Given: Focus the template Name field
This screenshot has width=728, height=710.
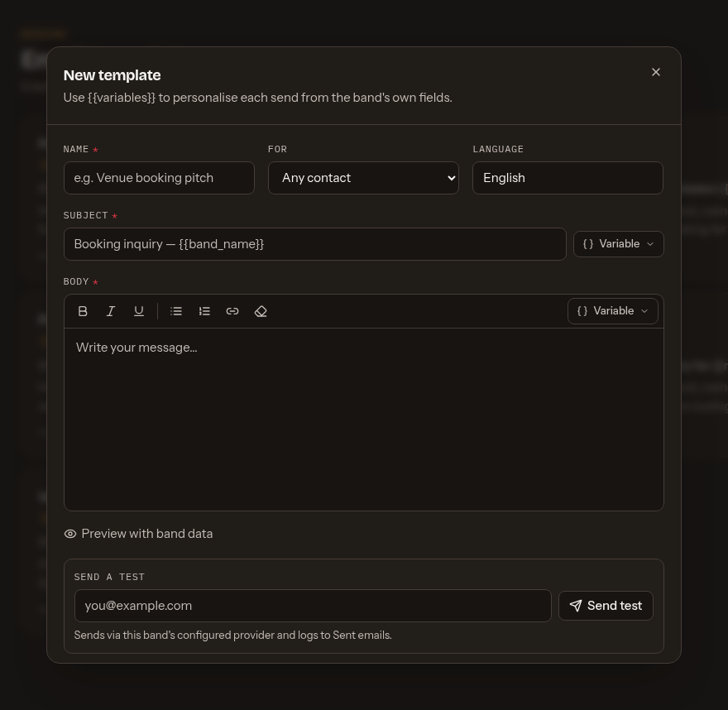Looking at the screenshot, I should point(159,178).
